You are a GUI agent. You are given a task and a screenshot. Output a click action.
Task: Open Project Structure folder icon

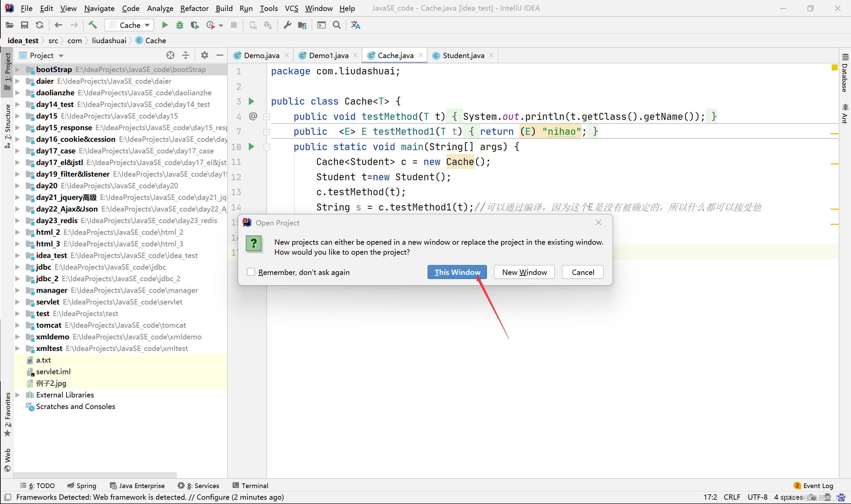(x=302, y=25)
